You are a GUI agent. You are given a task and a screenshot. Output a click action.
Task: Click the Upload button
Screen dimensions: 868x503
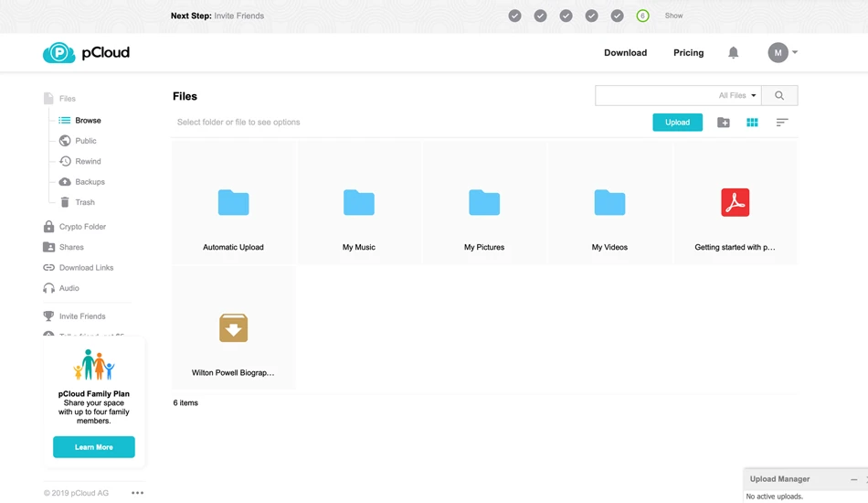point(677,123)
